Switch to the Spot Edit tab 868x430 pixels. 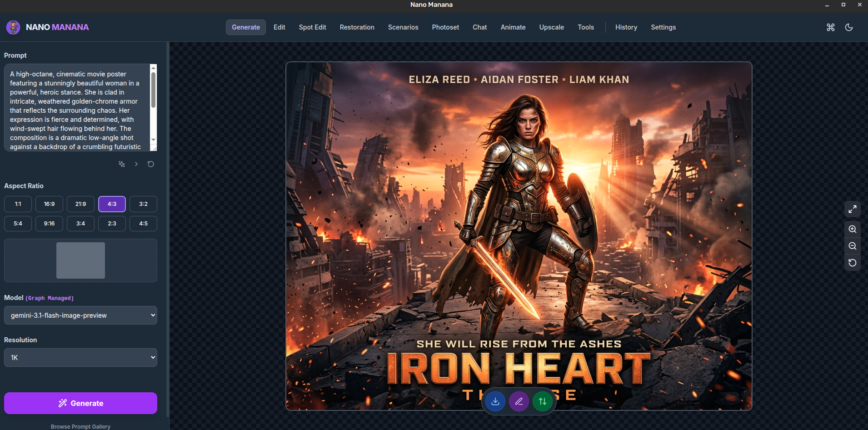313,27
